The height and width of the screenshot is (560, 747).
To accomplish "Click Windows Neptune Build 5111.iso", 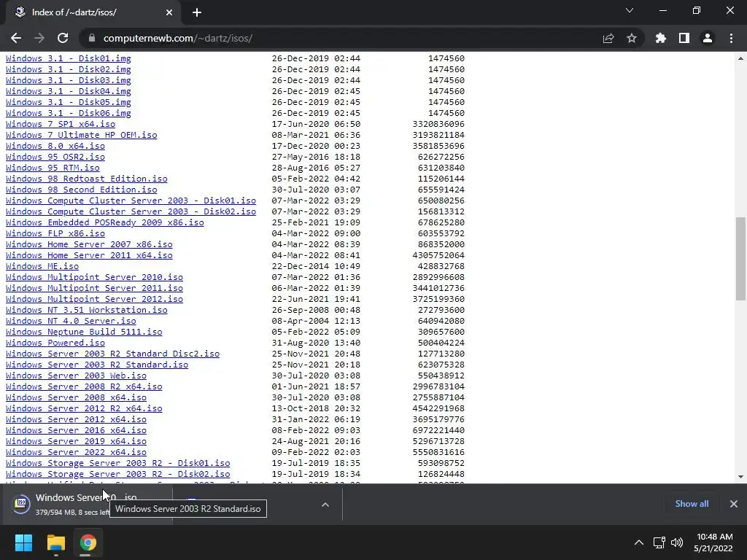I will pos(84,332).
